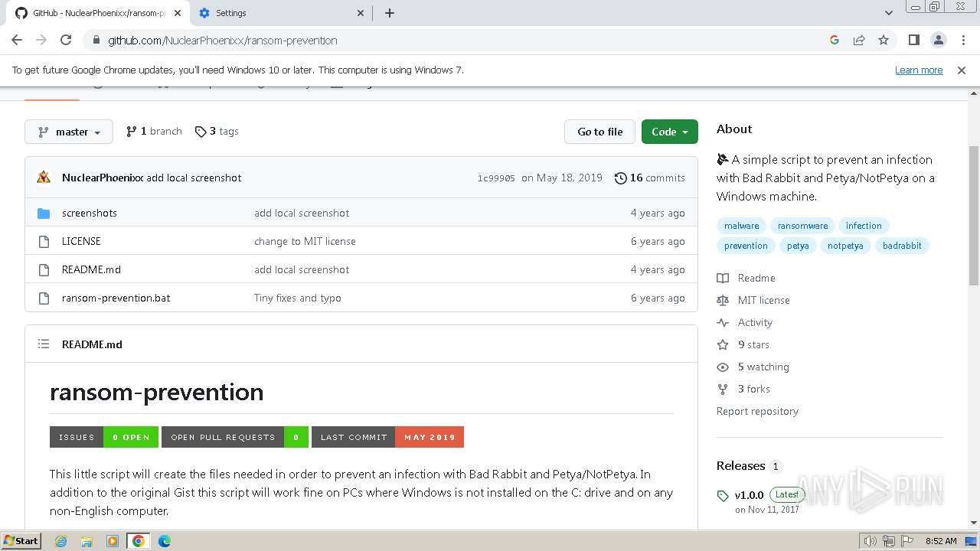Click the LICENSE file icon
The height and width of the screenshot is (551, 980).
coord(44,241)
